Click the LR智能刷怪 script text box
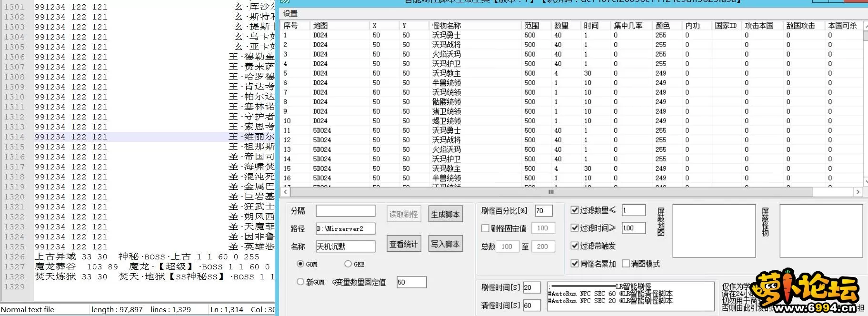The height and width of the screenshot is (316, 868). [631, 296]
